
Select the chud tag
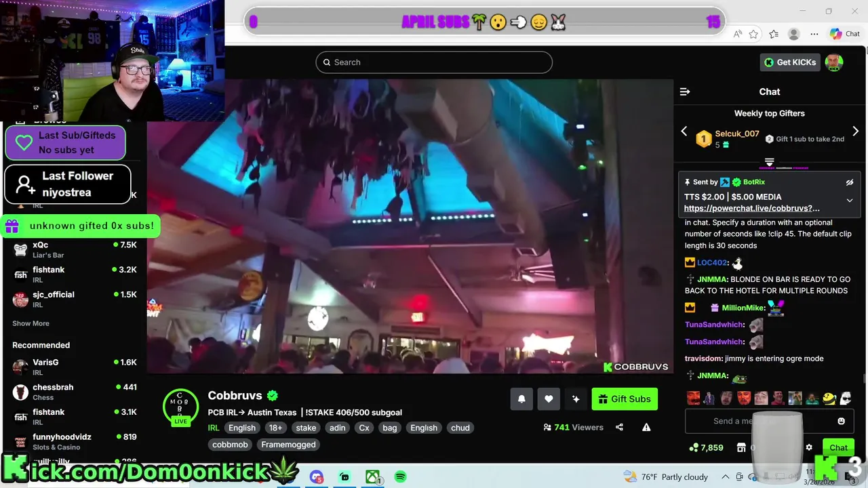[460, 428]
